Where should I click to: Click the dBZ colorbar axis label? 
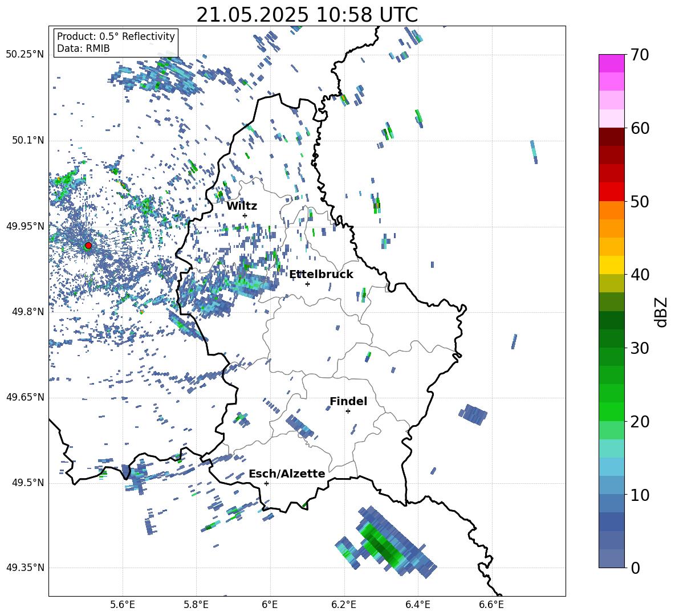coord(660,312)
